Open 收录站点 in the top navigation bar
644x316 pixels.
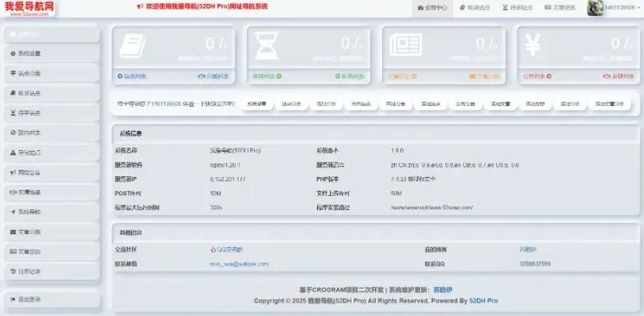(475, 8)
